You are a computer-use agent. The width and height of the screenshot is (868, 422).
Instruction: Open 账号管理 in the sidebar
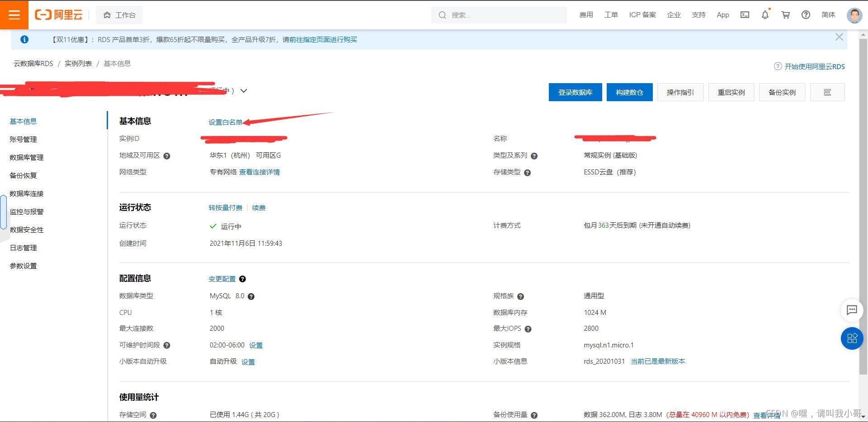(x=23, y=139)
